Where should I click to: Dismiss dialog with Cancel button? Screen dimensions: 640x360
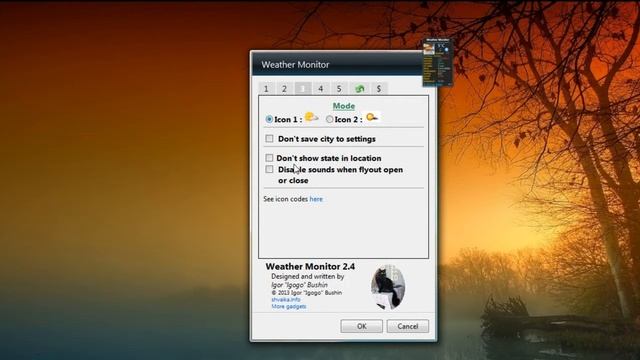click(408, 326)
